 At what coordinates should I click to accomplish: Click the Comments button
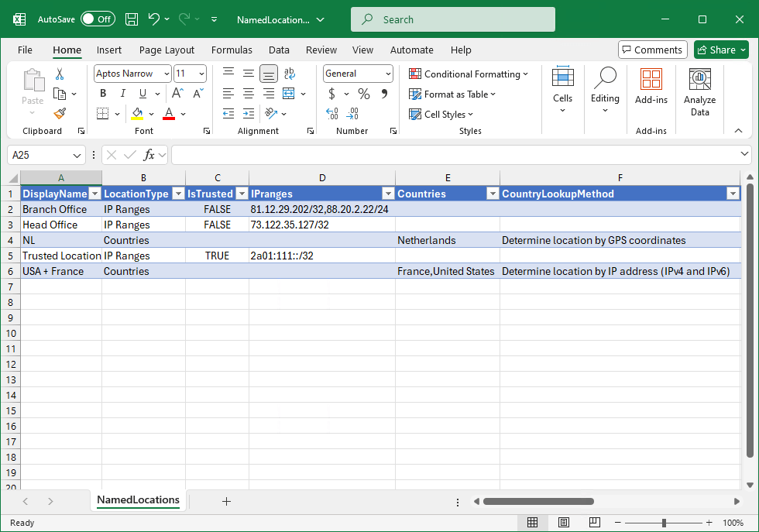(x=652, y=50)
